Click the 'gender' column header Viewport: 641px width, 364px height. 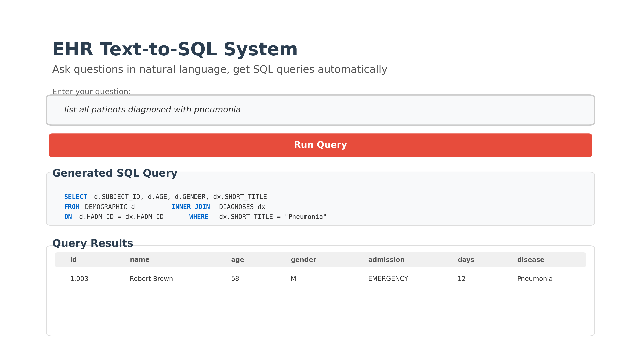click(x=303, y=259)
